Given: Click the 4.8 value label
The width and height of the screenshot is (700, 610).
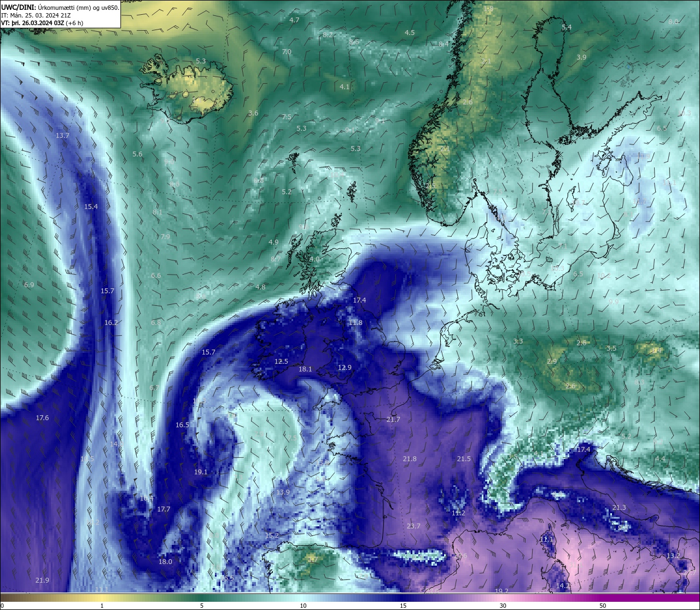Looking at the screenshot, I should [x=260, y=287].
